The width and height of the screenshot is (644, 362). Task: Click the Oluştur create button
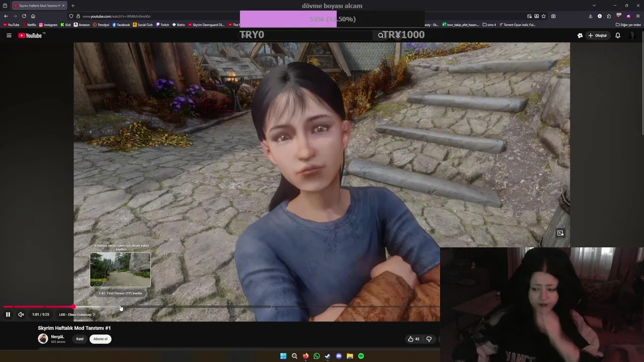click(598, 35)
